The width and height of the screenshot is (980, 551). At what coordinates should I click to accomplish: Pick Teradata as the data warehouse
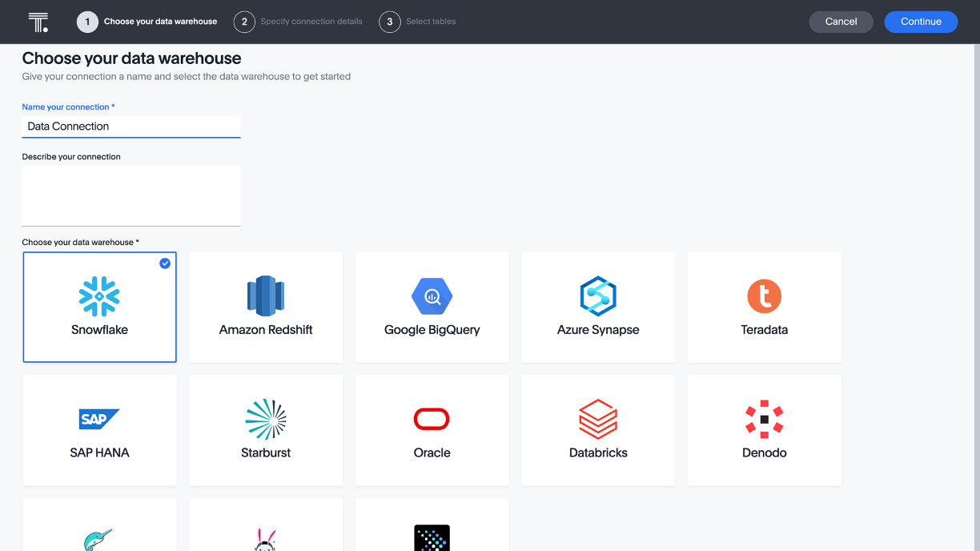tap(764, 307)
